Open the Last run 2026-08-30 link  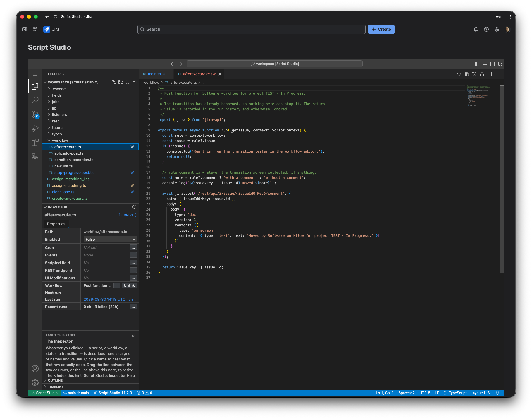click(110, 300)
